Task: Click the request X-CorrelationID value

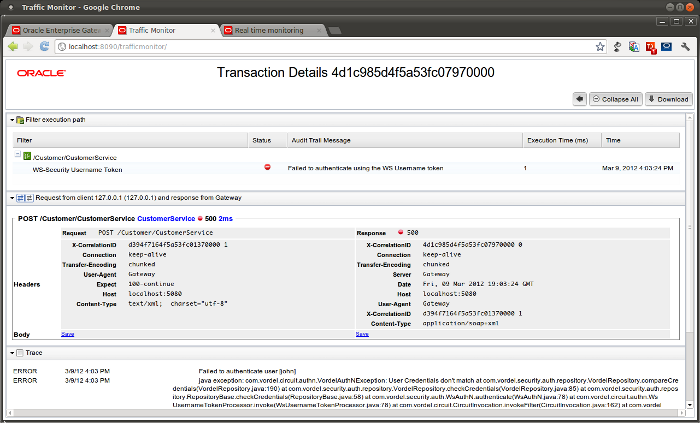Action: click(178, 245)
